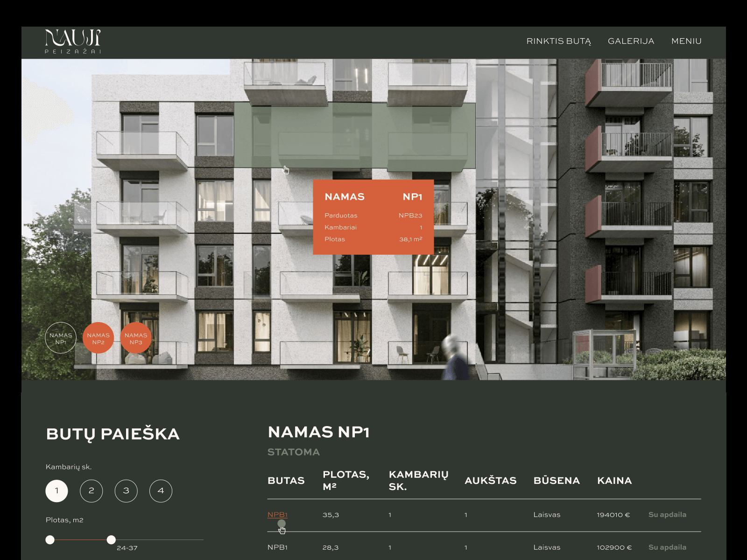Open the RINKTIS BUTĄ menu item
This screenshot has width=747, height=560.
(559, 41)
